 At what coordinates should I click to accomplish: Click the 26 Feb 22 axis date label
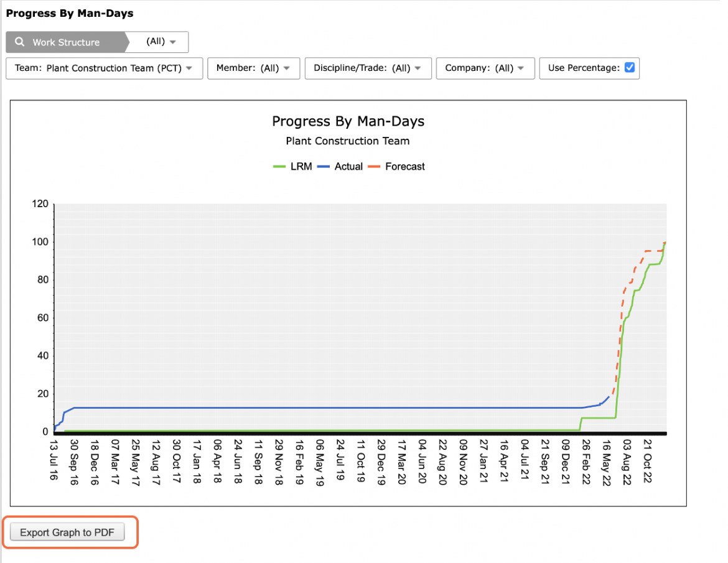[x=586, y=462]
